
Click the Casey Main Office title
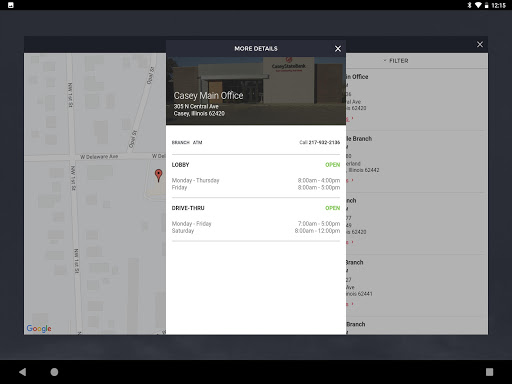[x=208, y=96]
